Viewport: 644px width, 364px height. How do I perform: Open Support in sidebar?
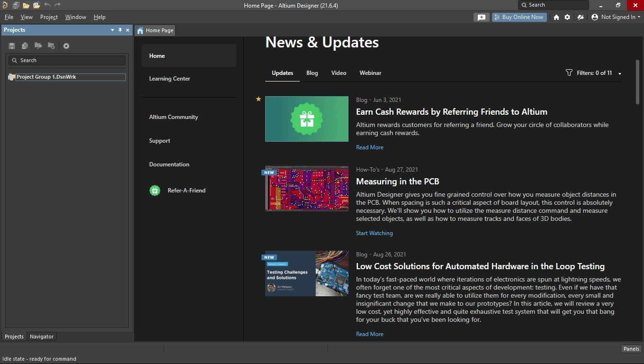pyautogui.click(x=160, y=141)
